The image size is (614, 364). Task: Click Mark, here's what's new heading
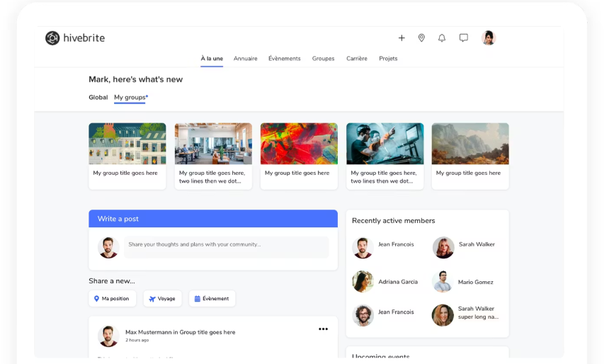tap(135, 79)
